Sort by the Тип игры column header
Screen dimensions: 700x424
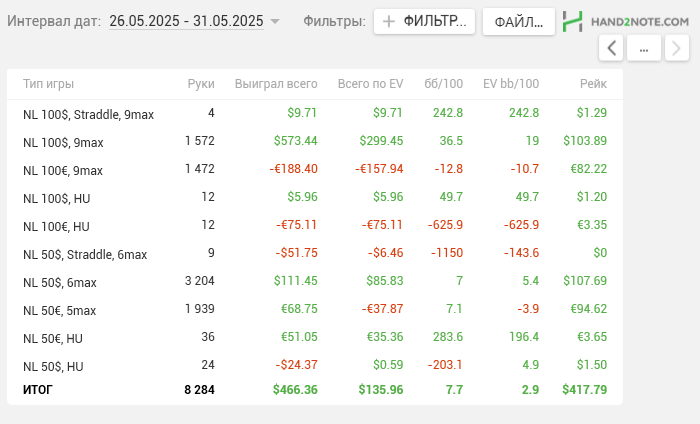coord(48,85)
